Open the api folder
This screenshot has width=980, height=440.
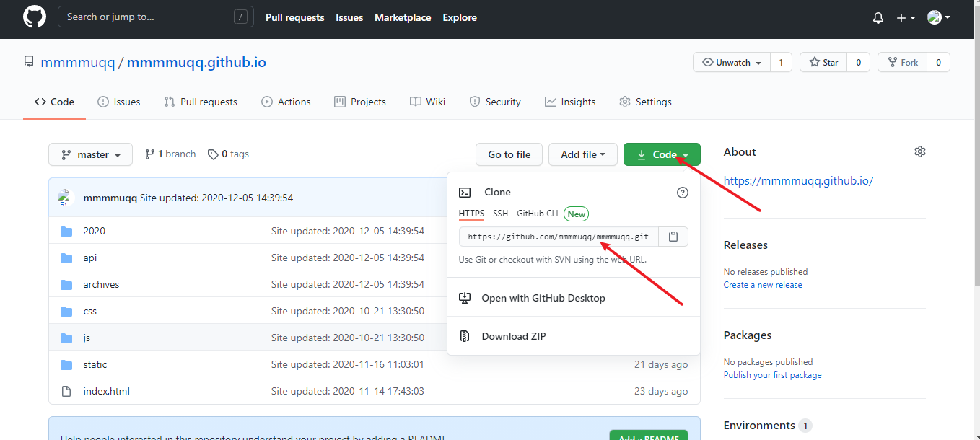[89, 258]
